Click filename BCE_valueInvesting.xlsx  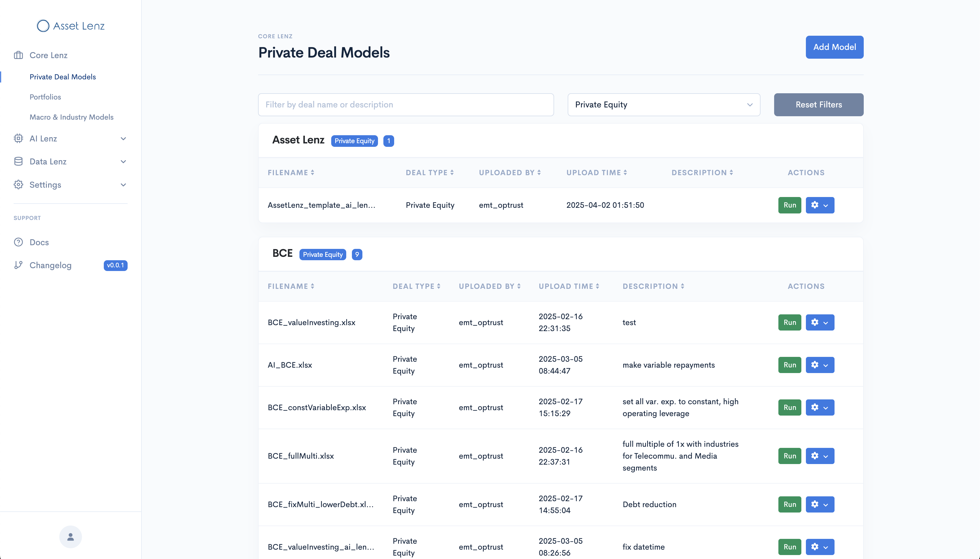(311, 323)
